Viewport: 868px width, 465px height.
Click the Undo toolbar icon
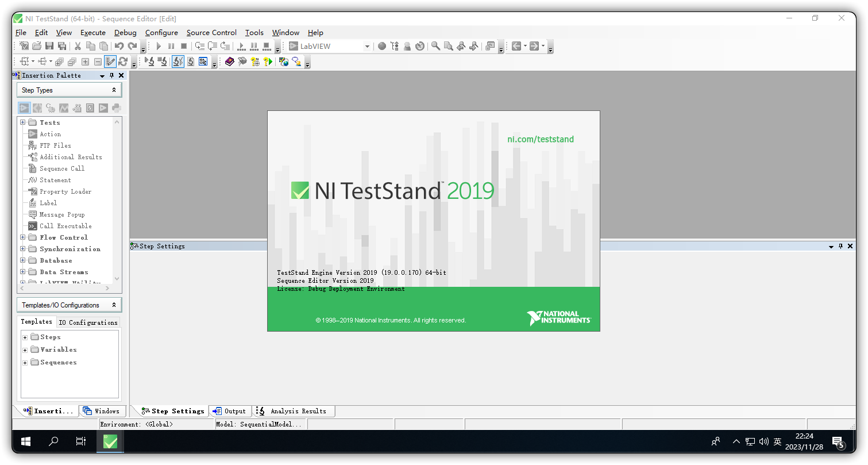point(119,46)
